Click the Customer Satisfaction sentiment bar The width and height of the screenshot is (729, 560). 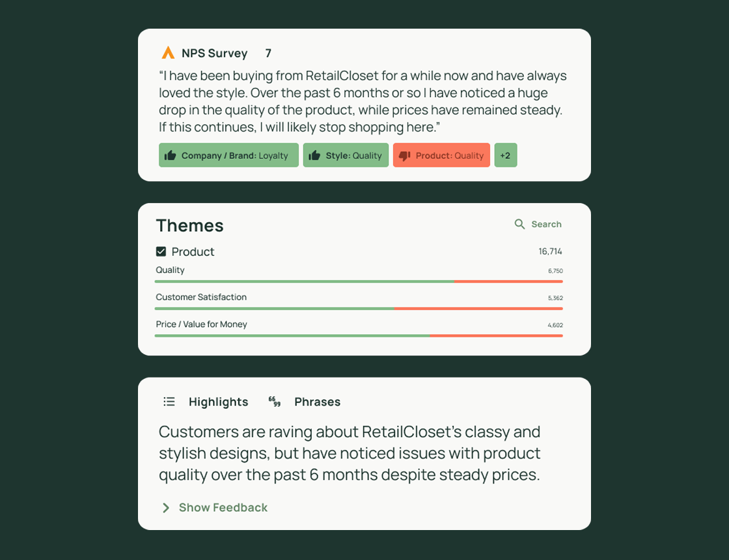[x=358, y=307]
